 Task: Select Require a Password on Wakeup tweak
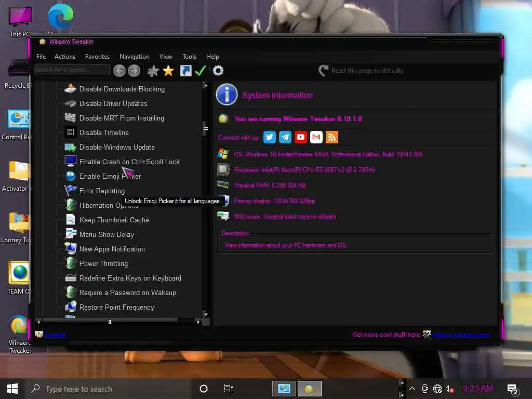[x=128, y=293]
